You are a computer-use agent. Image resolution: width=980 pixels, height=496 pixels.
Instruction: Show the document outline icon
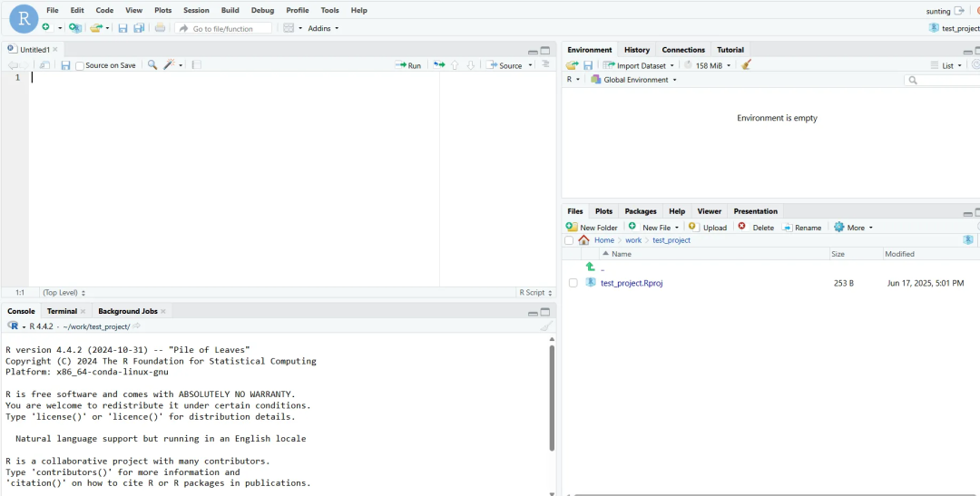(x=545, y=64)
